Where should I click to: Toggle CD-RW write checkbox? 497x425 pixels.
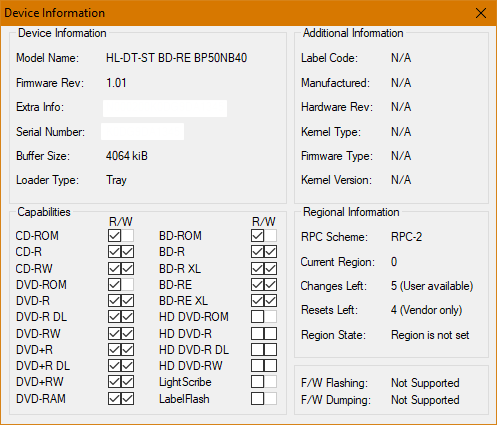(x=128, y=268)
